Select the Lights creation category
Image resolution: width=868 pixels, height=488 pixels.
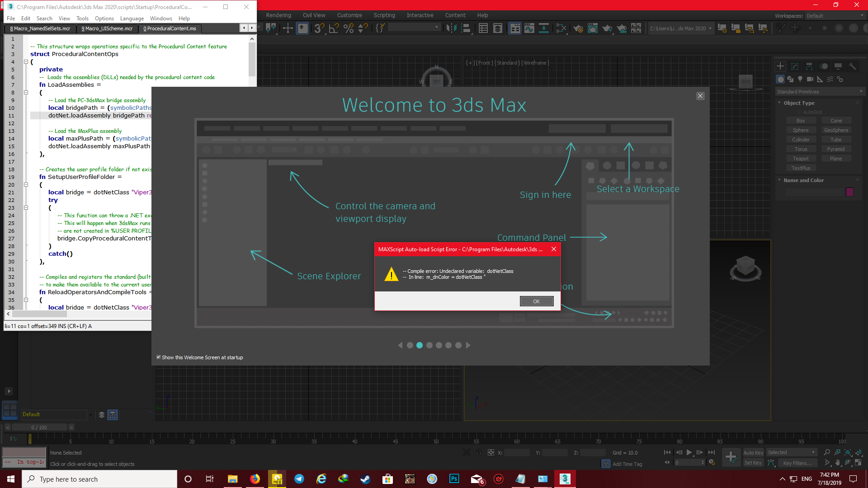[800, 79]
